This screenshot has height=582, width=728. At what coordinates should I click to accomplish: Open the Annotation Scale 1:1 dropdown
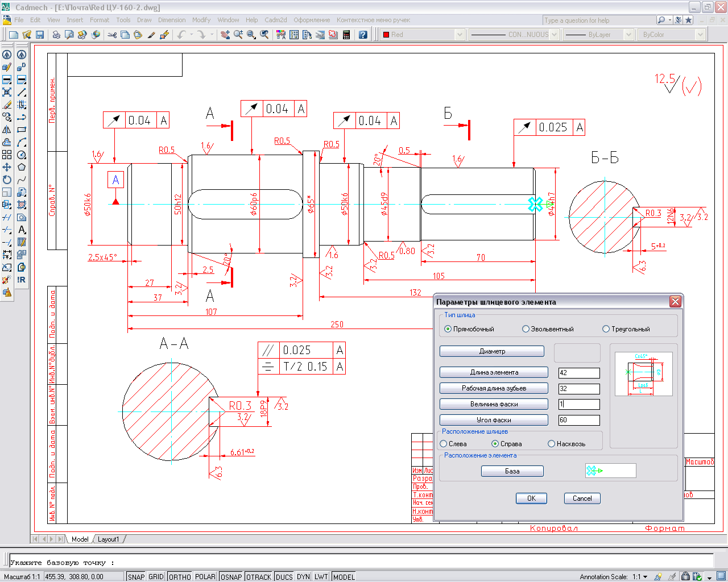(x=640, y=577)
